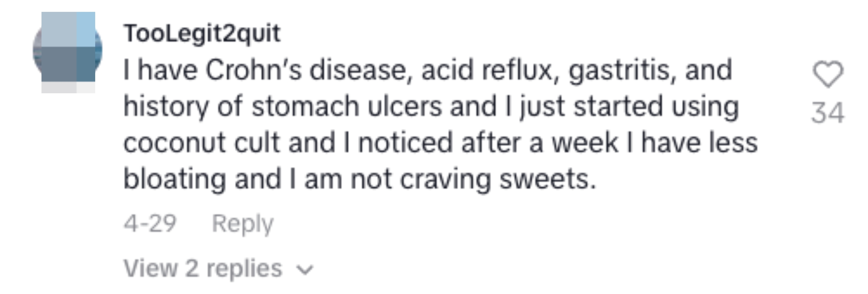Click the TooLegit2quit username
The height and width of the screenshot is (294, 868).
click(x=202, y=33)
